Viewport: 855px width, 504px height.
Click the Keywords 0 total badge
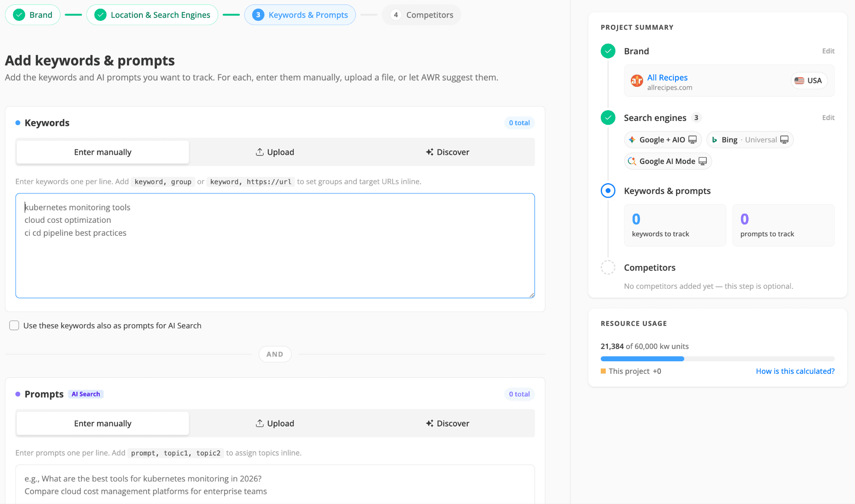pyautogui.click(x=519, y=123)
